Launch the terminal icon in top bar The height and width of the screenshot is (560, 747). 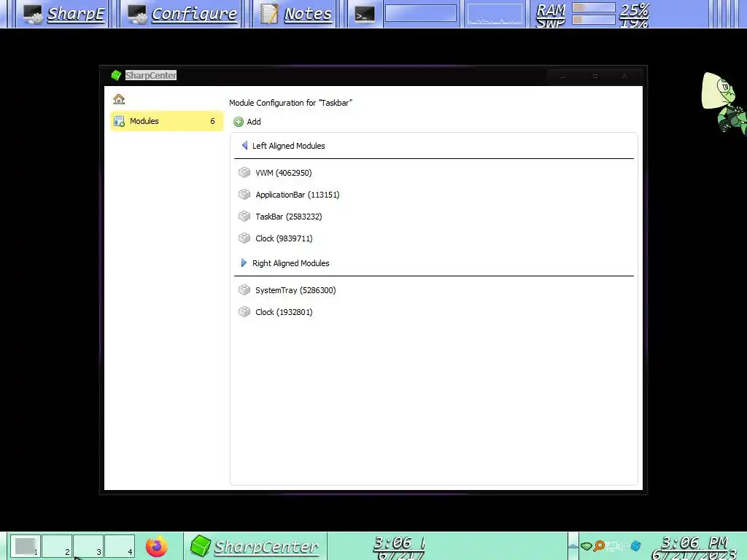click(x=365, y=15)
